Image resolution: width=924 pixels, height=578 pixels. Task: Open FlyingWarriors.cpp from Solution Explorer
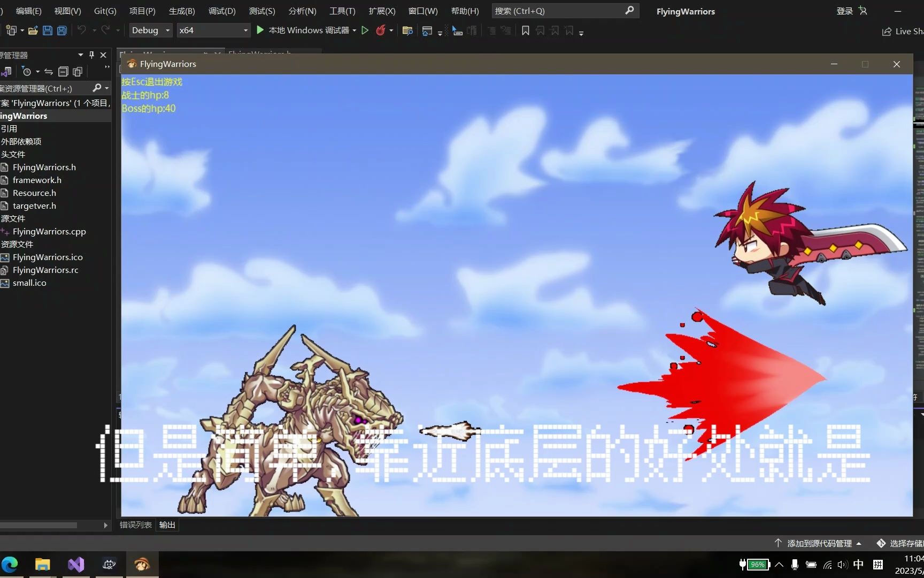(x=49, y=231)
